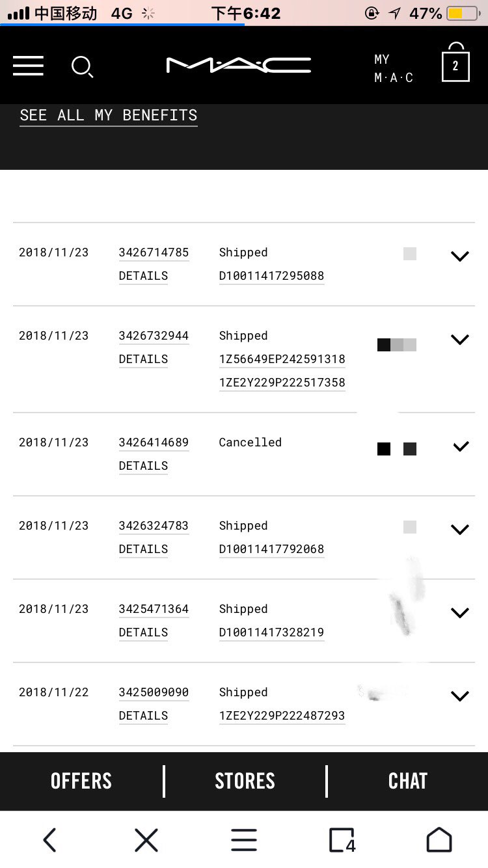Open tracking number 1Z56649EP242591318

pyautogui.click(x=282, y=359)
